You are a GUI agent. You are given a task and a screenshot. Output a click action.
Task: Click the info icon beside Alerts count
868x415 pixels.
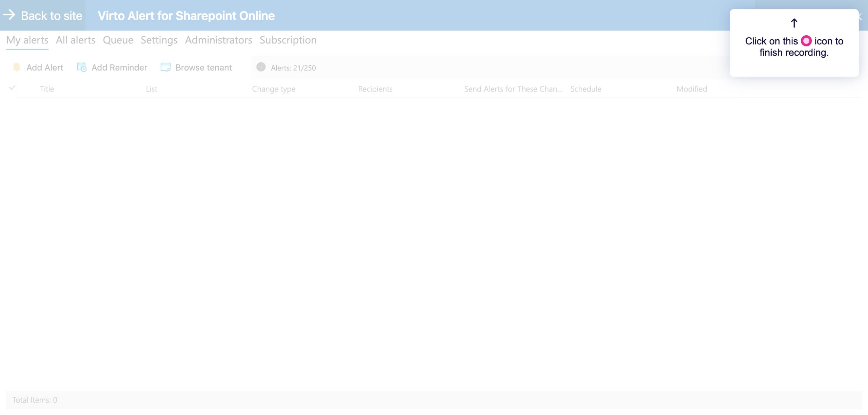(261, 67)
